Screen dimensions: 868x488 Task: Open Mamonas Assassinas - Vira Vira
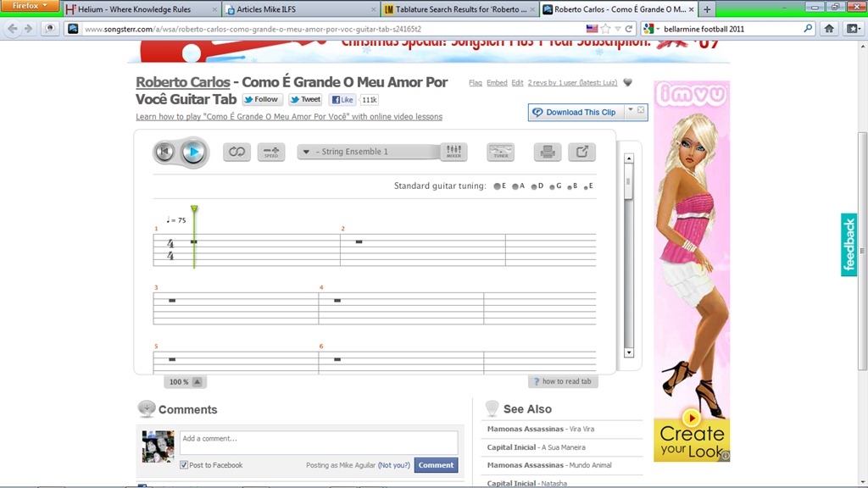540,429
